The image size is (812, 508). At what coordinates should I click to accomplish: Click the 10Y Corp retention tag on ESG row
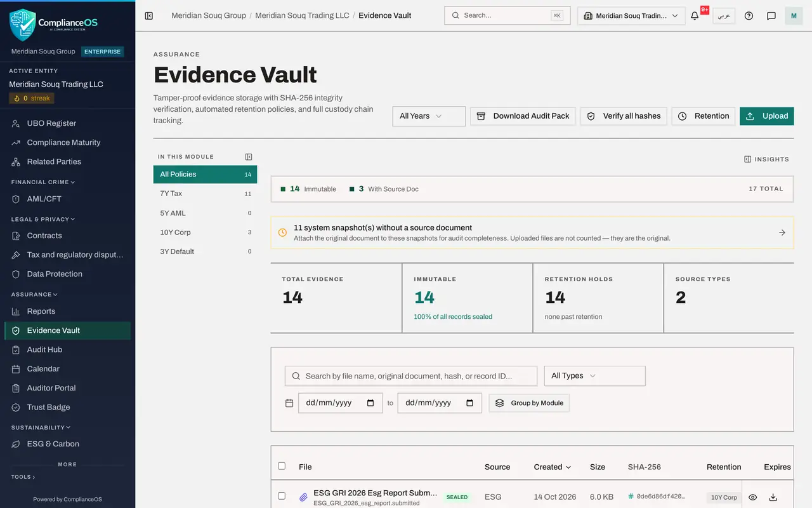(x=724, y=497)
